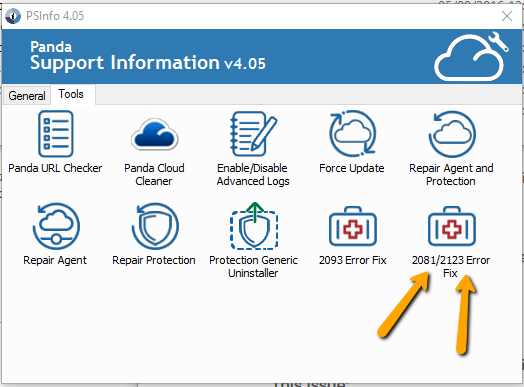This screenshot has width=524, height=387.
Task: Run the 2081/2123 Error Fix medkit icon
Action: click(x=452, y=226)
